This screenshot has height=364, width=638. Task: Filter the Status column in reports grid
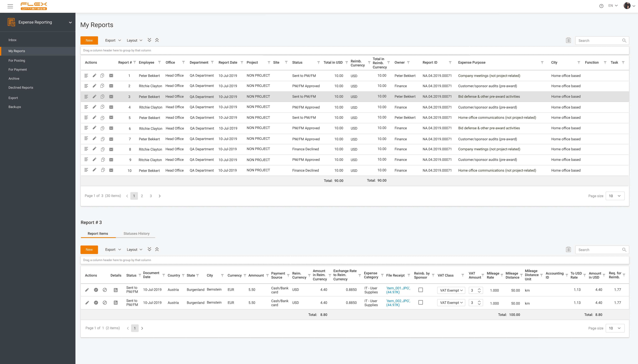(318, 63)
